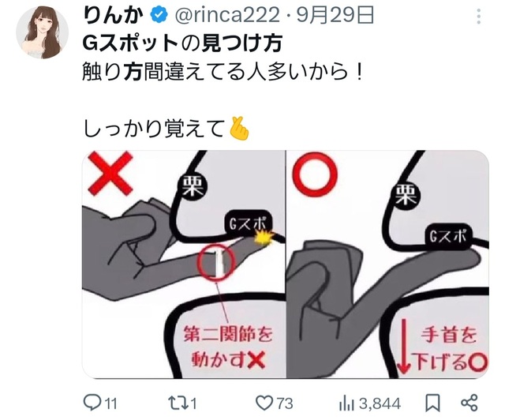This screenshot has height=420, width=505.
Task: Click the blue verified badge
Action: [x=159, y=15]
